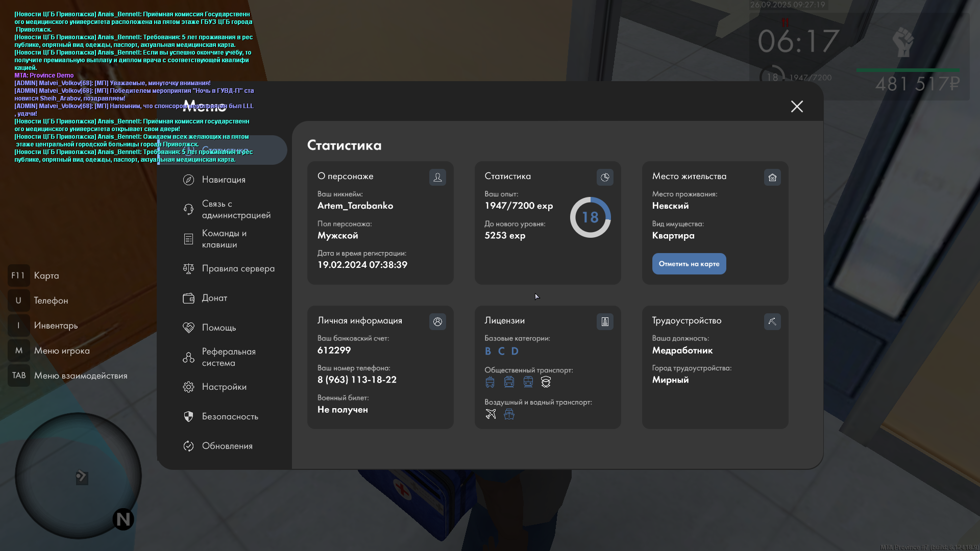
Task: Close the menu window with X
Action: point(797,106)
